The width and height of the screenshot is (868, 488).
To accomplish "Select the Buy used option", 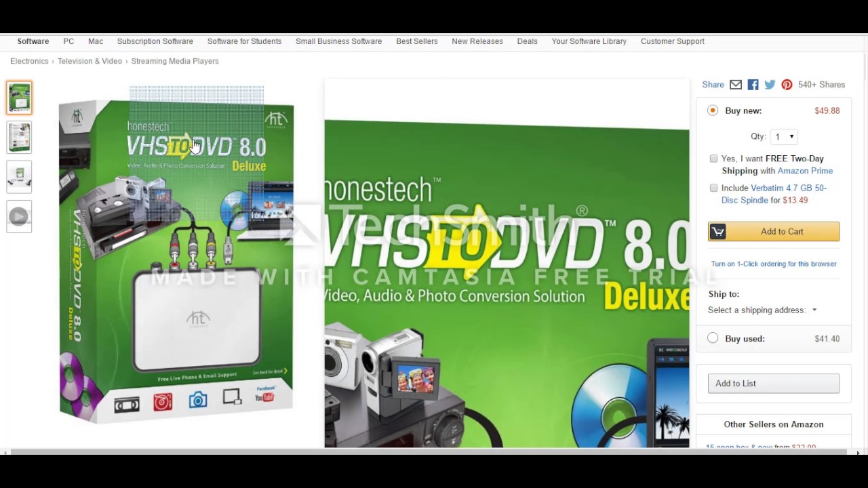I will (x=713, y=338).
